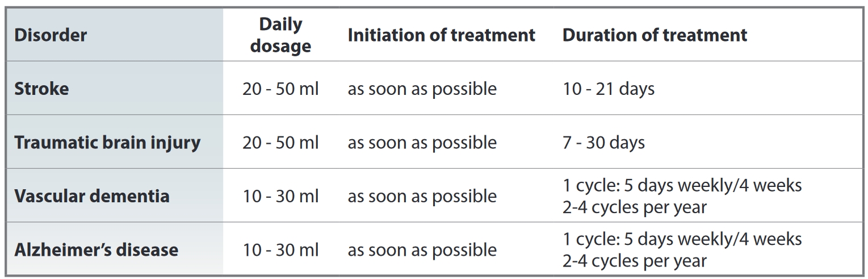Image resolution: width=868 pixels, height=279 pixels.
Task: Select Vascular dementia's initiation of treatment cell
Action: pos(422,196)
